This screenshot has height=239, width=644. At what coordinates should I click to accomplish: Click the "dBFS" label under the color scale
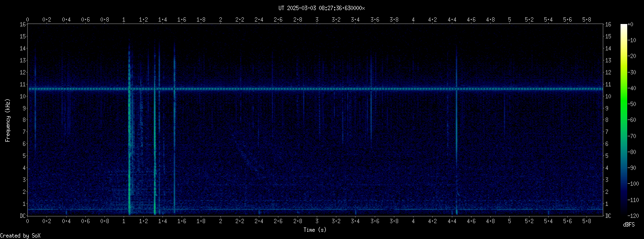(x=629, y=225)
